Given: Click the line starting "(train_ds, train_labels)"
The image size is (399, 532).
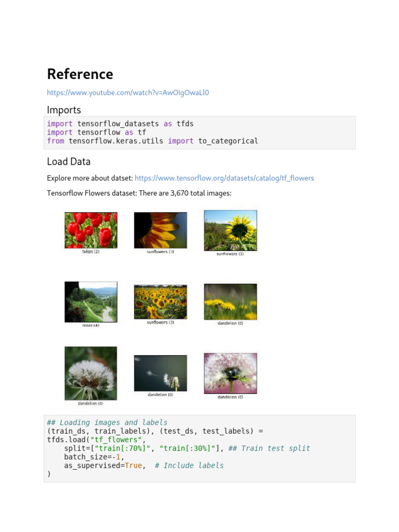Looking at the screenshot, I should pos(155,431).
